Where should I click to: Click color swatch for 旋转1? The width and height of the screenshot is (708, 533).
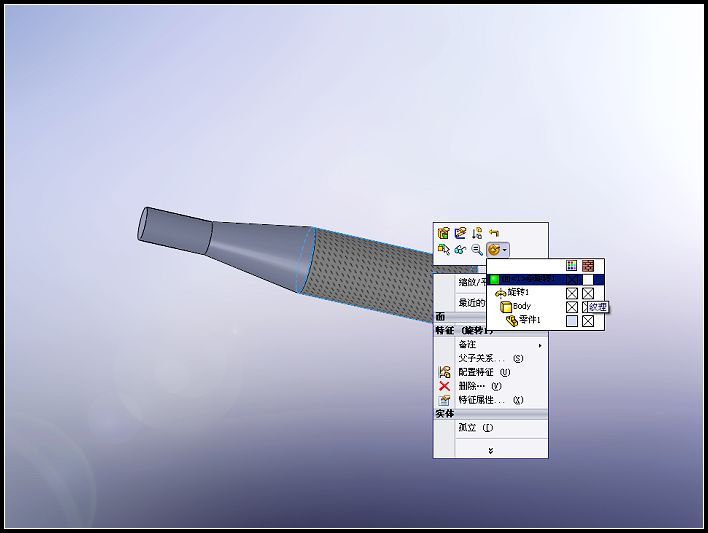coord(572,293)
